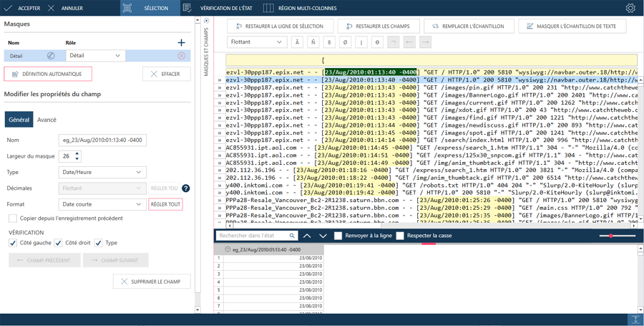
Task: Switch to the Avancé tab
Action: [x=47, y=120]
